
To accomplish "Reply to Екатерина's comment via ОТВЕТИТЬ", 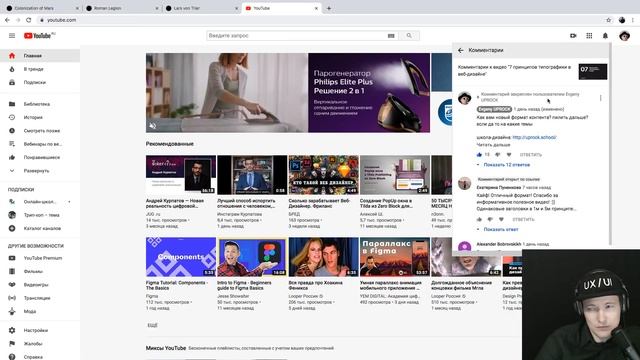I will pyautogui.click(x=523, y=220).
